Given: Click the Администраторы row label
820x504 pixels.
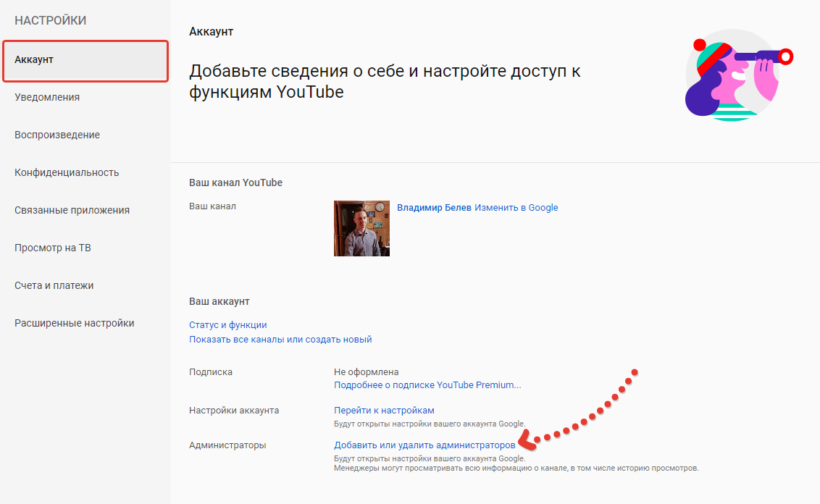Looking at the screenshot, I should coord(227,445).
